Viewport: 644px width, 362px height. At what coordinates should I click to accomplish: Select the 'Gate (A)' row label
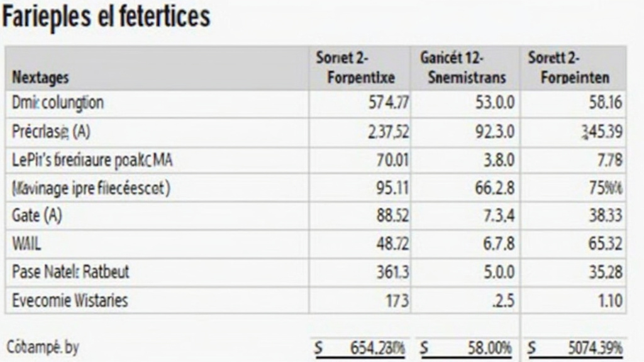tap(37, 216)
